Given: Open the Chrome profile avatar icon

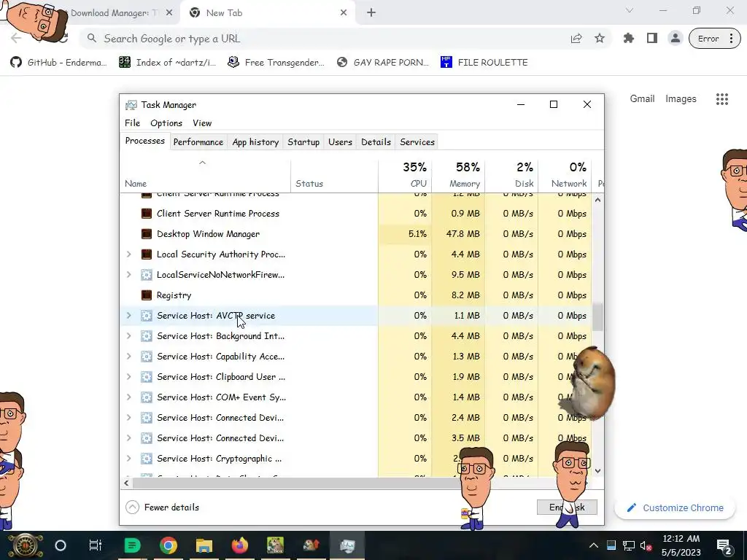Looking at the screenshot, I should (x=675, y=39).
